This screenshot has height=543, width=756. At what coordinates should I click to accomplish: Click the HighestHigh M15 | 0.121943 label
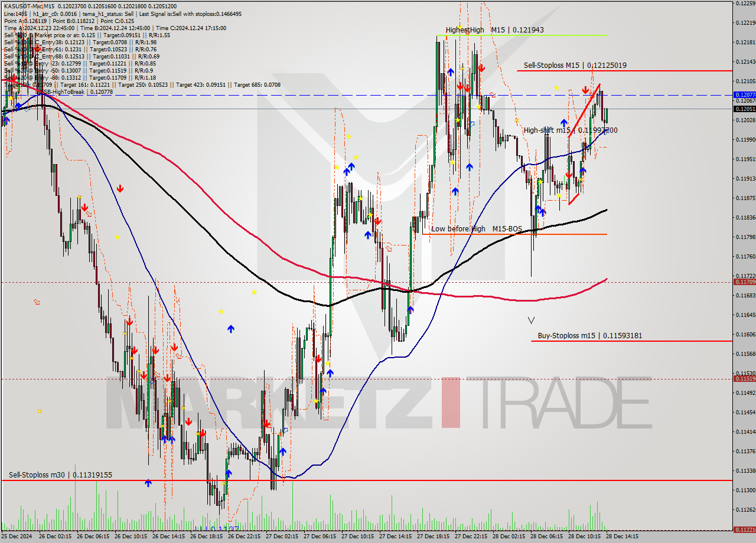tap(494, 30)
